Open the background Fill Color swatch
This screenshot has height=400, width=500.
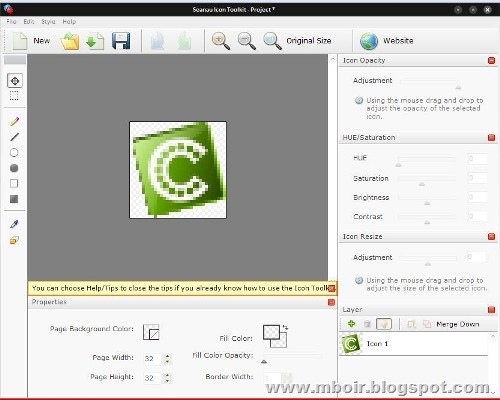coord(282,342)
